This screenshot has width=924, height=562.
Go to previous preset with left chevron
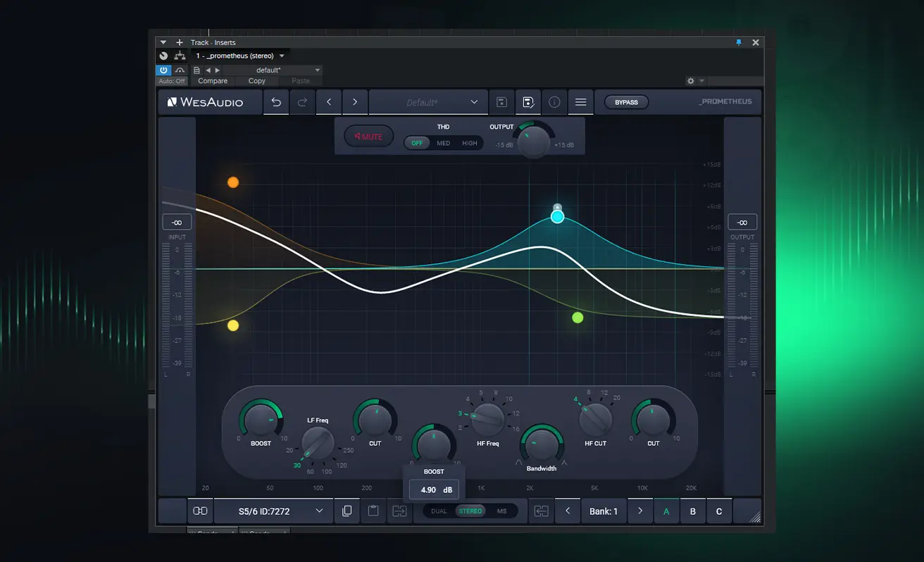[329, 102]
